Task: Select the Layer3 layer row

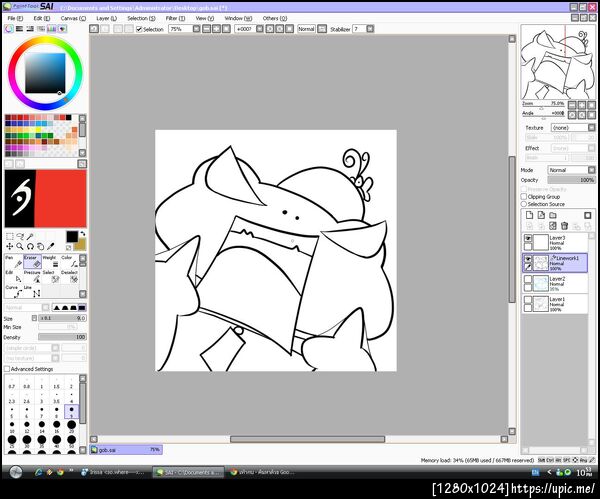Action: [555, 243]
